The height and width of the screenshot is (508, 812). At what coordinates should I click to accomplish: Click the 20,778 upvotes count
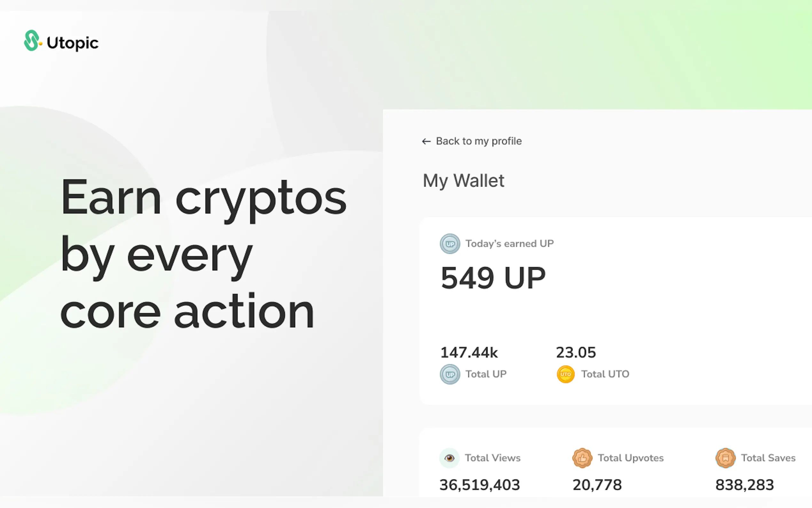[x=597, y=485]
